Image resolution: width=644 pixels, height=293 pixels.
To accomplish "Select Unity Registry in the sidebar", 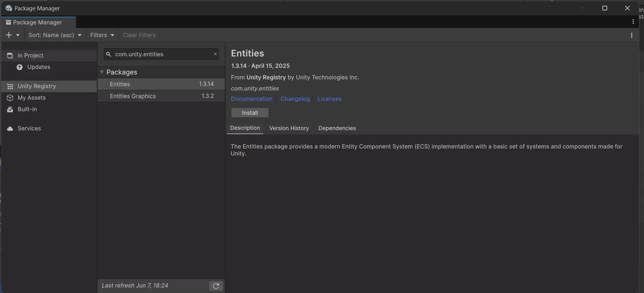I will [x=49, y=86].
